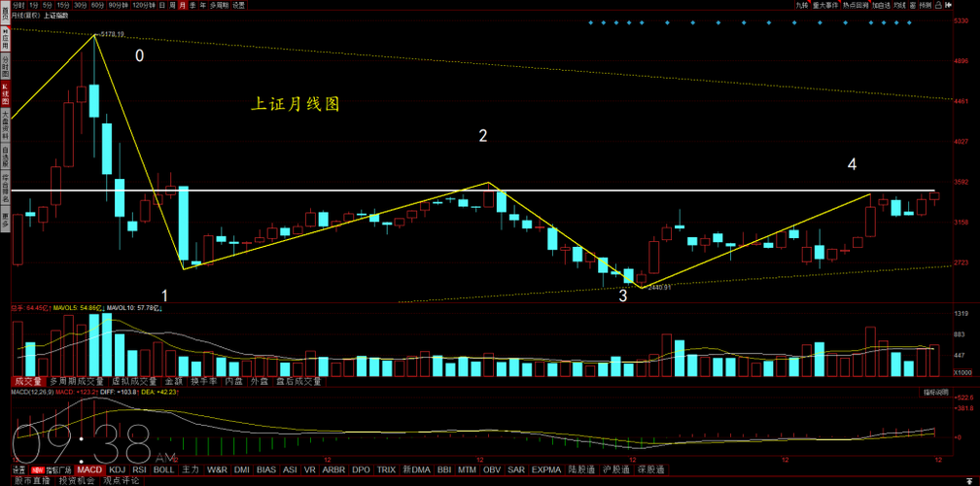This screenshot has width=980, height=486.
Task: Open the 指标广场 indicator plaza
Action: coord(59,469)
